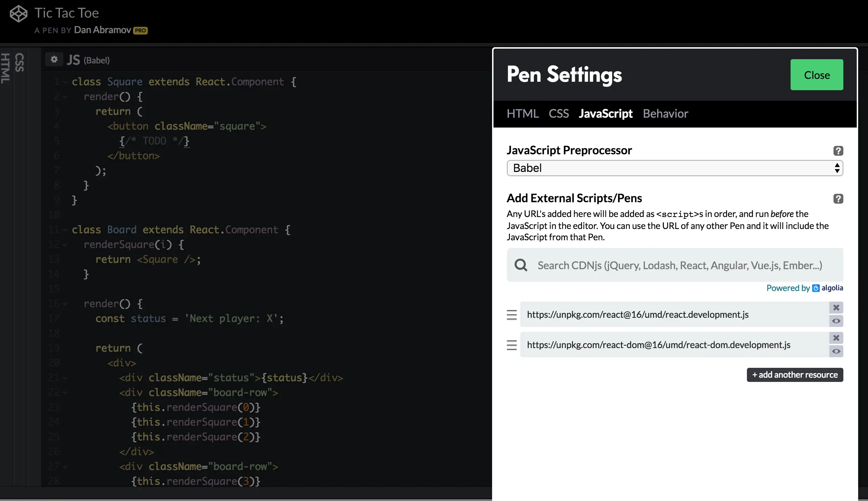Preview react.development.js with eye icon
The image size is (868, 501).
(836, 321)
